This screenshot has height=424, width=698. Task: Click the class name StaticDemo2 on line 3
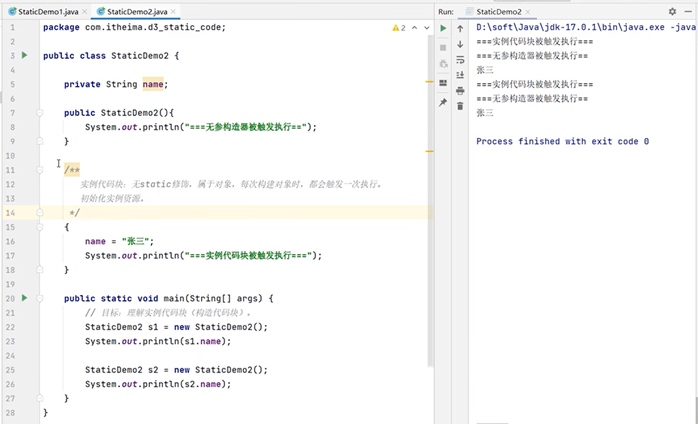pos(140,56)
